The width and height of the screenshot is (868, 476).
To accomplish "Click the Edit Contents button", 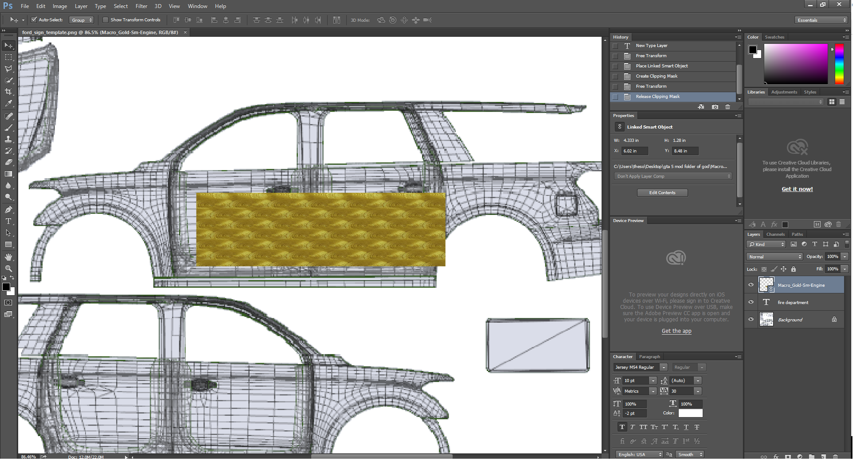I will point(662,193).
